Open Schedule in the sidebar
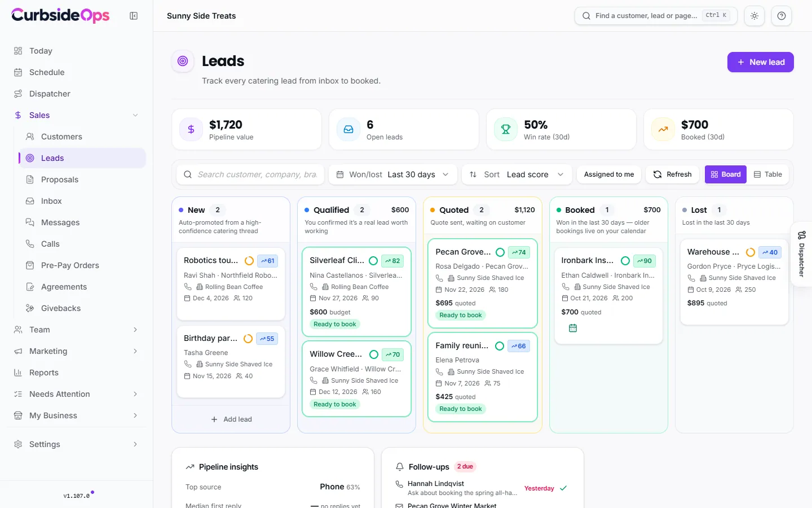 (x=77, y=72)
